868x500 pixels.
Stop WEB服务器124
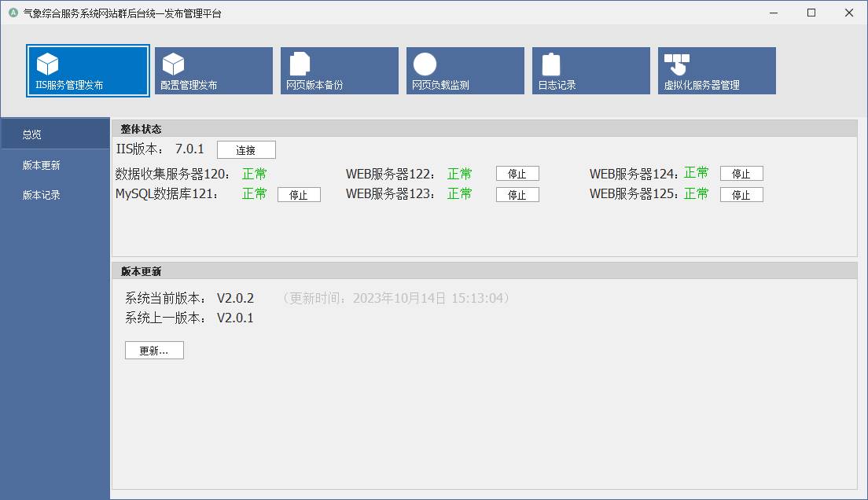[741, 174]
